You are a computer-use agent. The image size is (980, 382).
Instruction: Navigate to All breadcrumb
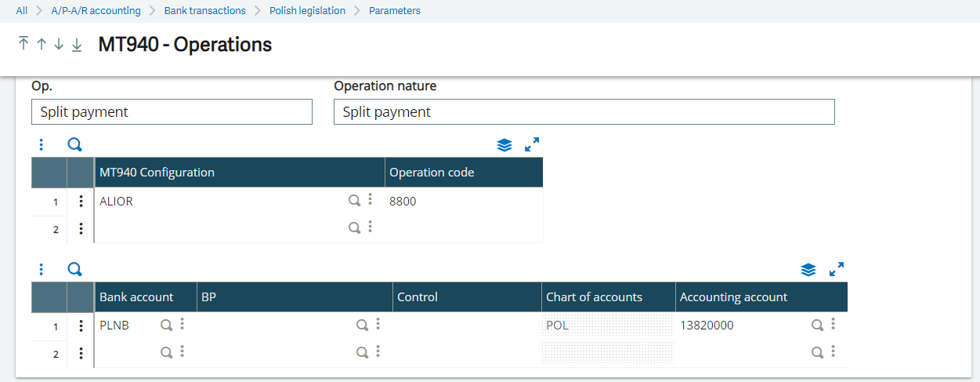click(22, 11)
